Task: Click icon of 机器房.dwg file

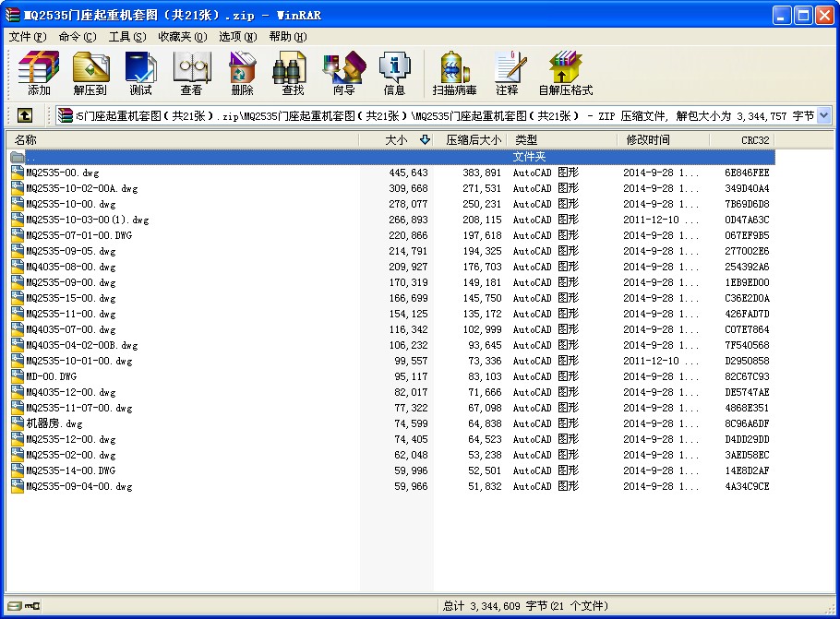Action: pos(18,423)
